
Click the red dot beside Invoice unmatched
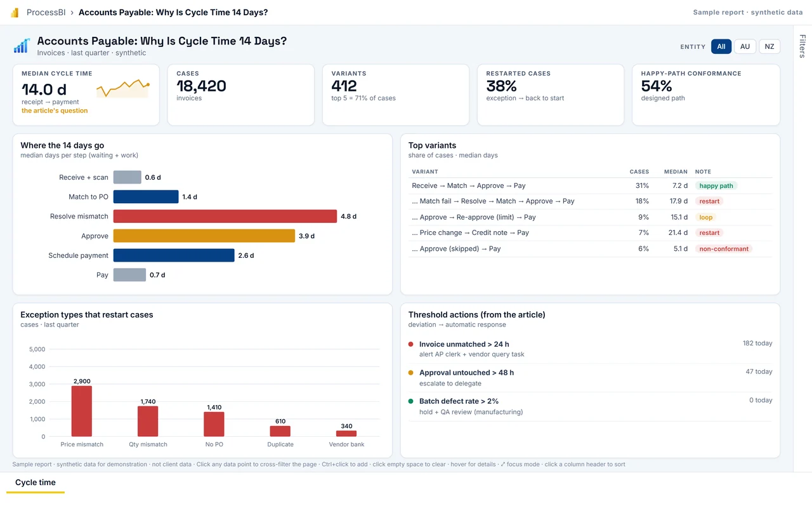point(411,344)
